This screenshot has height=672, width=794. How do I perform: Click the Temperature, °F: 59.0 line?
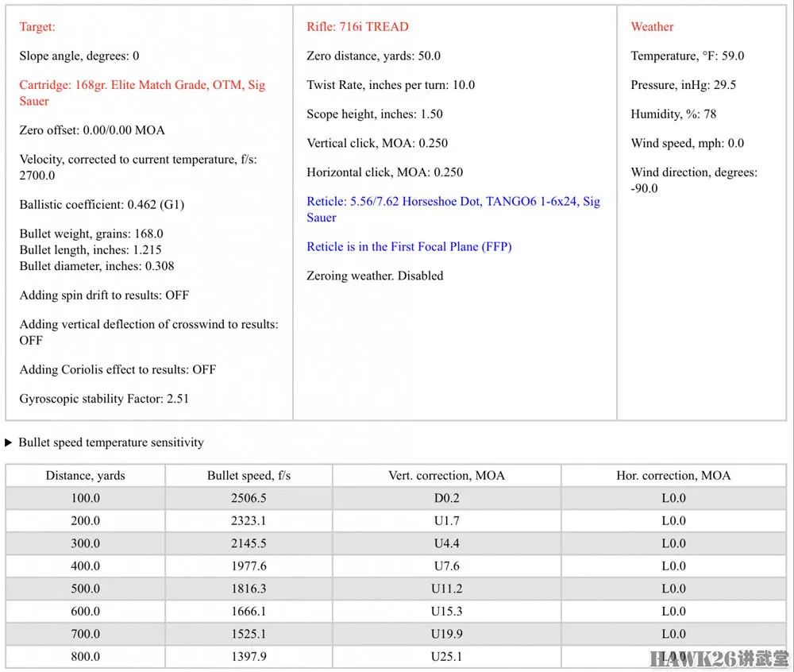pos(688,56)
